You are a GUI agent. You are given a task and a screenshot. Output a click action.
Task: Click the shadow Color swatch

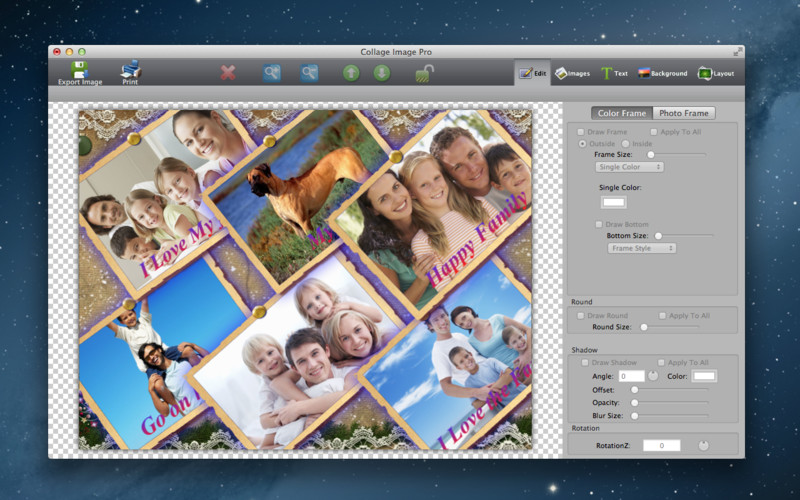click(705, 376)
